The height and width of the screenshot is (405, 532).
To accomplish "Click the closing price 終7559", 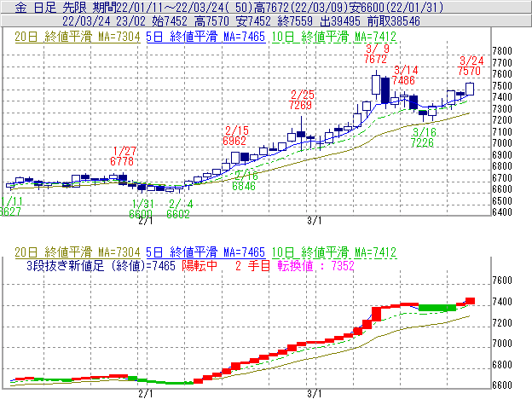I will 295,21.
